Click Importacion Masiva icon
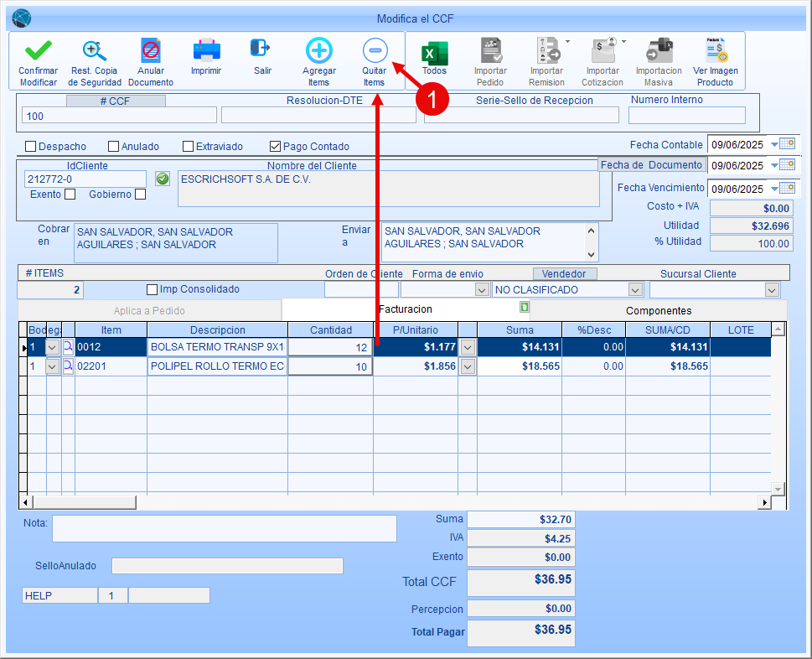The image size is (812, 659). coord(659,50)
